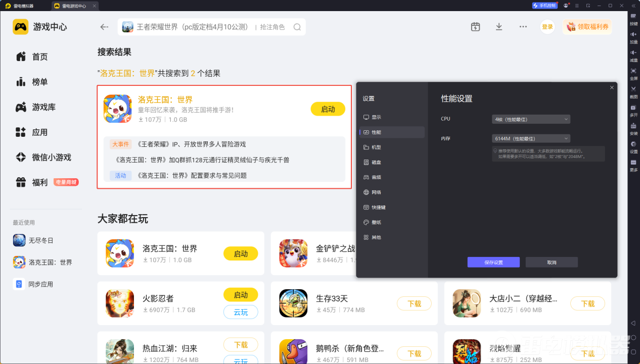640x364 pixels.
Task: Click the magnifier search icon
Action: tap(297, 27)
